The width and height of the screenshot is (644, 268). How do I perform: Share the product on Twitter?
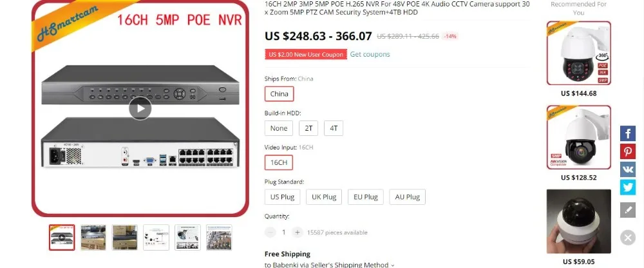(627, 187)
